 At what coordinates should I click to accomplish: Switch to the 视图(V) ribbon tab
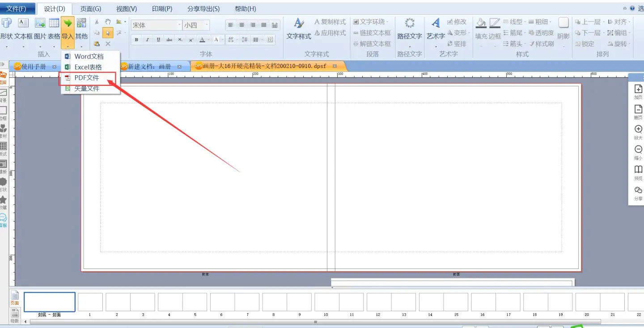click(127, 9)
